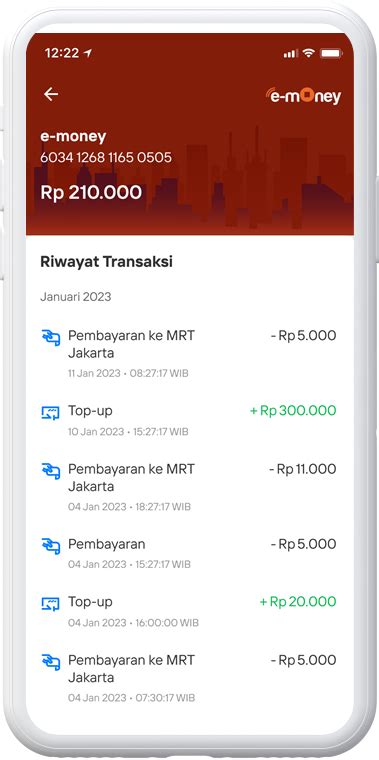Select the - Rp 11.000 amount

302,469
